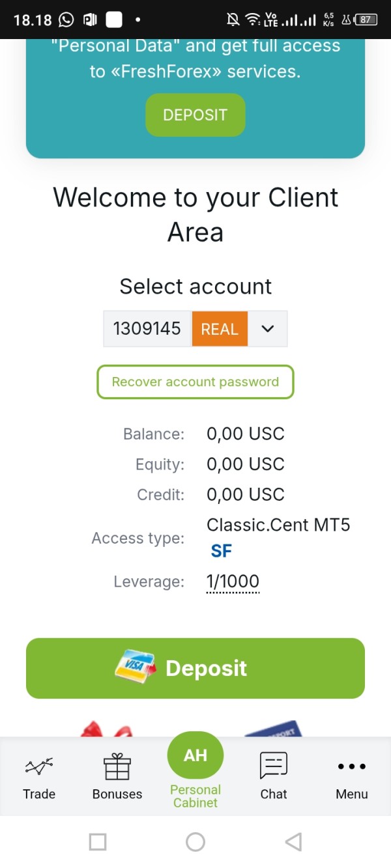This screenshot has width=391, height=868.
Task: Tap the orange REAL account badge
Action: (220, 329)
